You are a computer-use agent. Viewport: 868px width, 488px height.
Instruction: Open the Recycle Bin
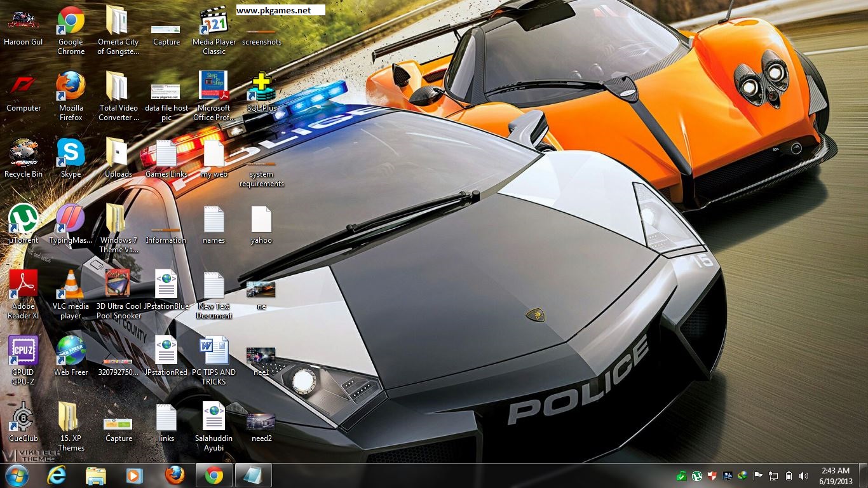tap(24, 159)
